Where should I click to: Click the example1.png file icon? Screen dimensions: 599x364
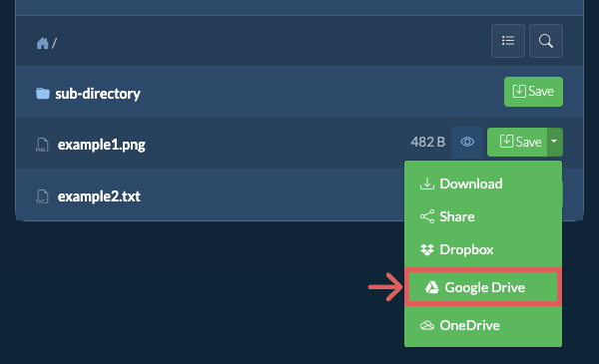pyautogui.click(x=42, y=145)
